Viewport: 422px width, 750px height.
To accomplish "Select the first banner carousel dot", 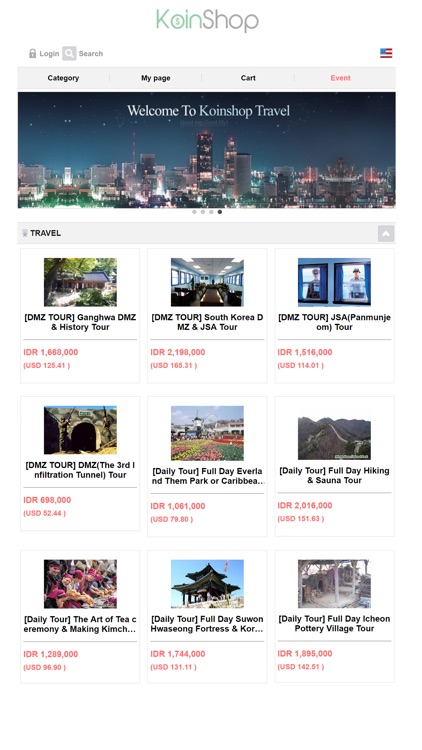I will [194, 212].
